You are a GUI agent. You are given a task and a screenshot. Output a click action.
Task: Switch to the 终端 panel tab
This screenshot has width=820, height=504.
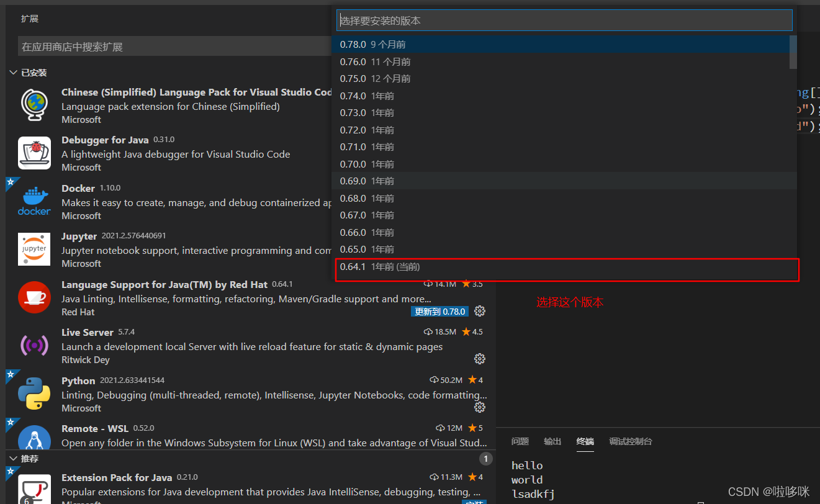[x=585, y=441]
